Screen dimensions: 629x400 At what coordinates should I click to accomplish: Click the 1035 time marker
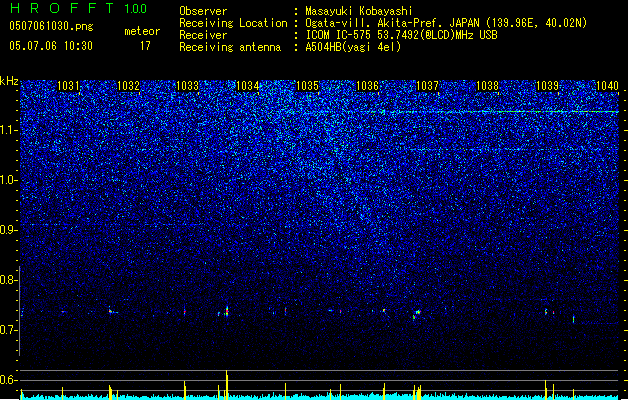(307, 85)
